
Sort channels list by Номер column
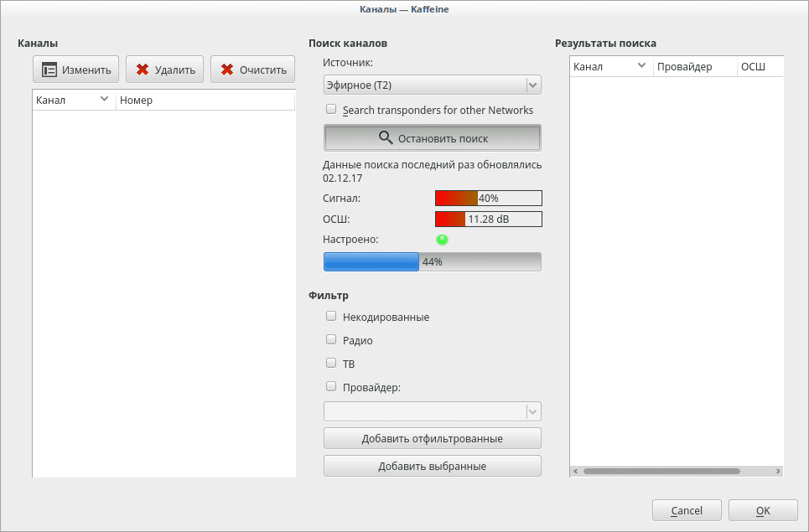click(x=205, y=101)
